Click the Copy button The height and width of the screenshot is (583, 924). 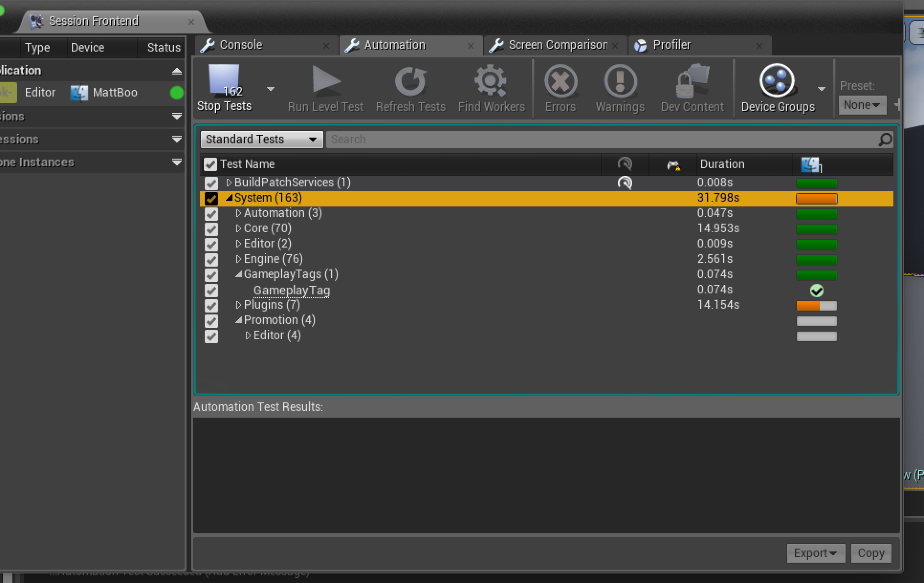pos(870,553)
